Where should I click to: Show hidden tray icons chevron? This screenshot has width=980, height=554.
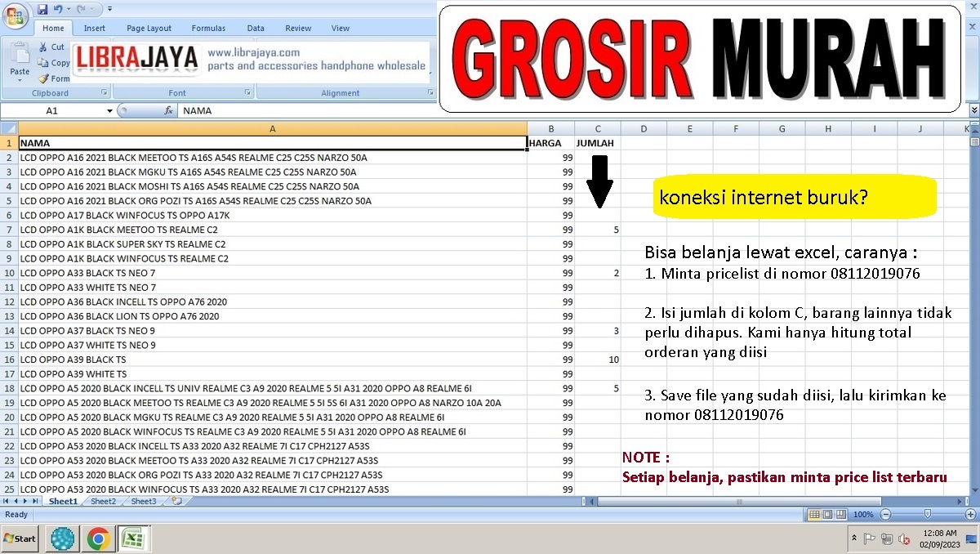pos(853,539)
